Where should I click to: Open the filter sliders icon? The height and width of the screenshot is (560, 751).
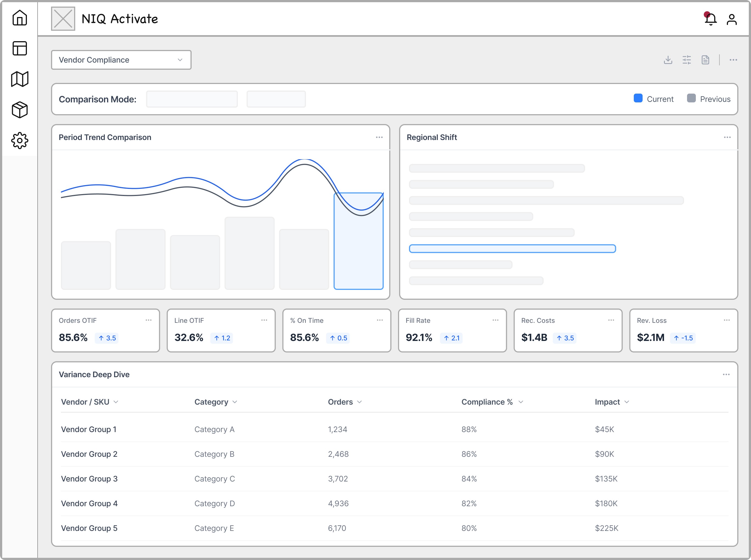[x=686, y=60]
